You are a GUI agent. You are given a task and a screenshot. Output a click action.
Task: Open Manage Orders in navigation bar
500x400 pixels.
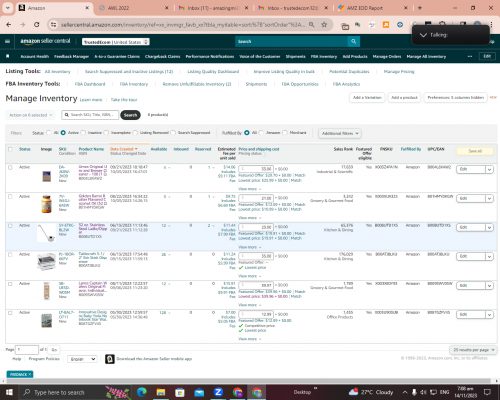[x=387, y=57]
